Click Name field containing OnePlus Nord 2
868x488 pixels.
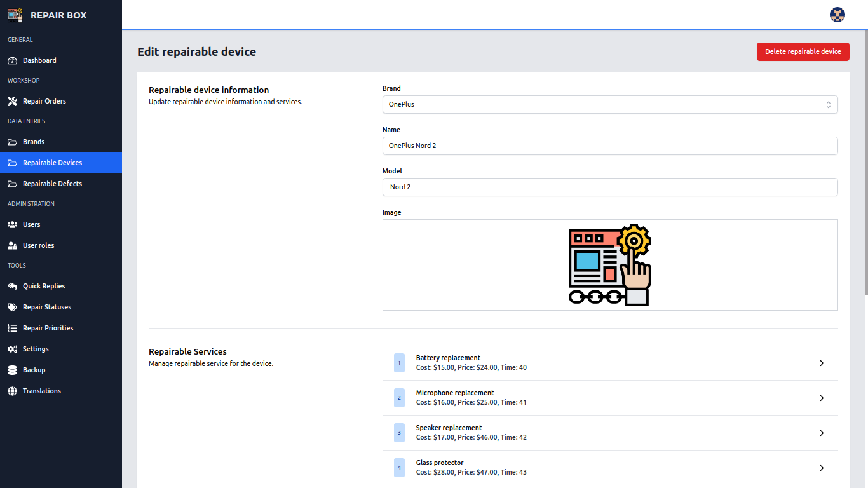click(610, 146)
